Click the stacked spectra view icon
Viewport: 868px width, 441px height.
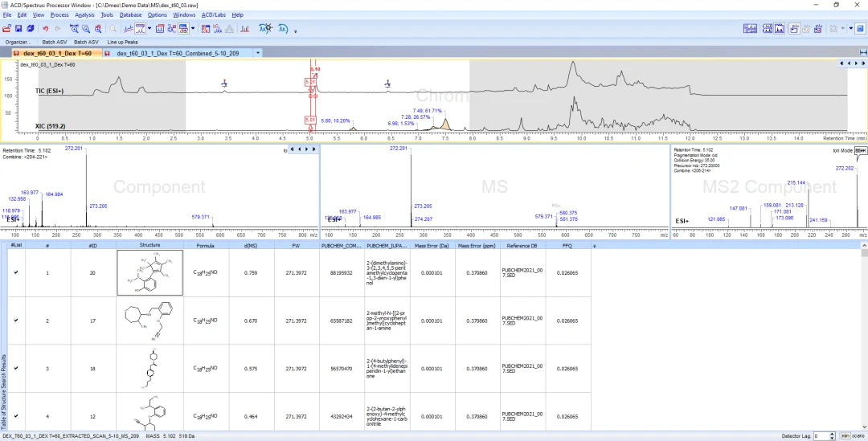[x=768, y=28]
